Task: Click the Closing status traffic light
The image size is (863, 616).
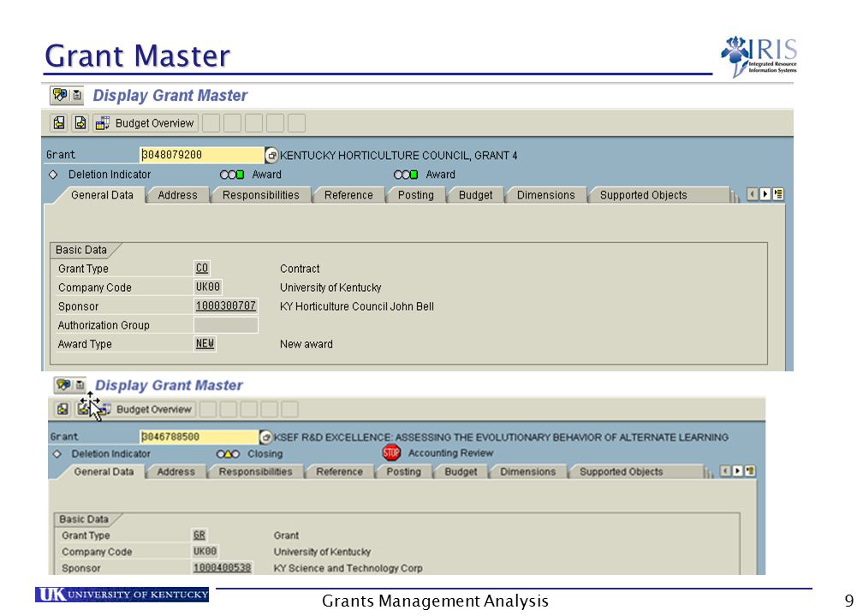Action: pos(228,453)
